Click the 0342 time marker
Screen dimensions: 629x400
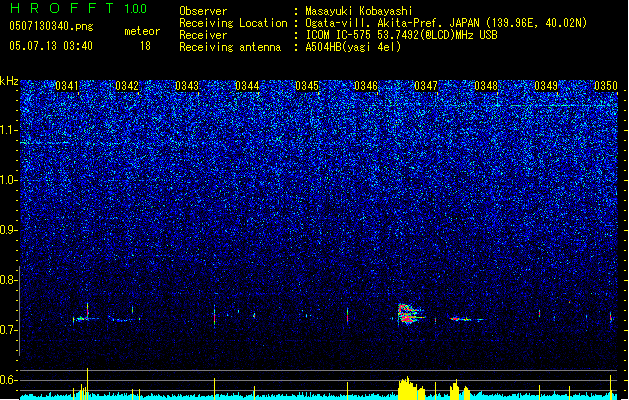[x=127, y=86]
